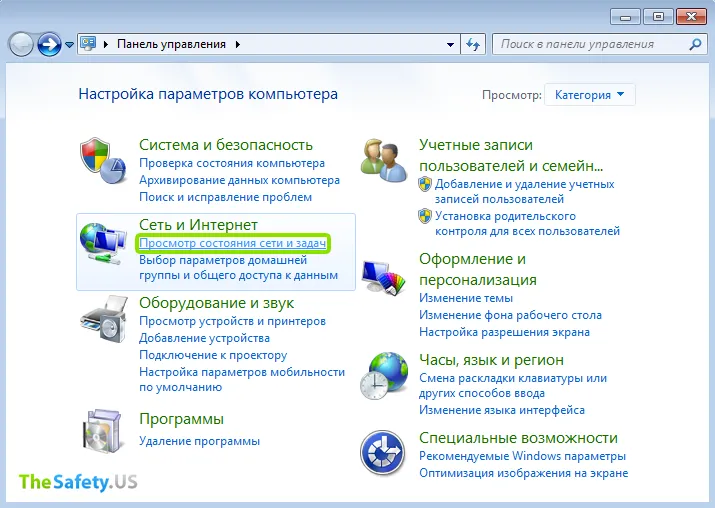Image resolution: width=715 pixels, height=508 pixels.
Task: Open Ease of Access blue circle icon
Action: point(383,453)
